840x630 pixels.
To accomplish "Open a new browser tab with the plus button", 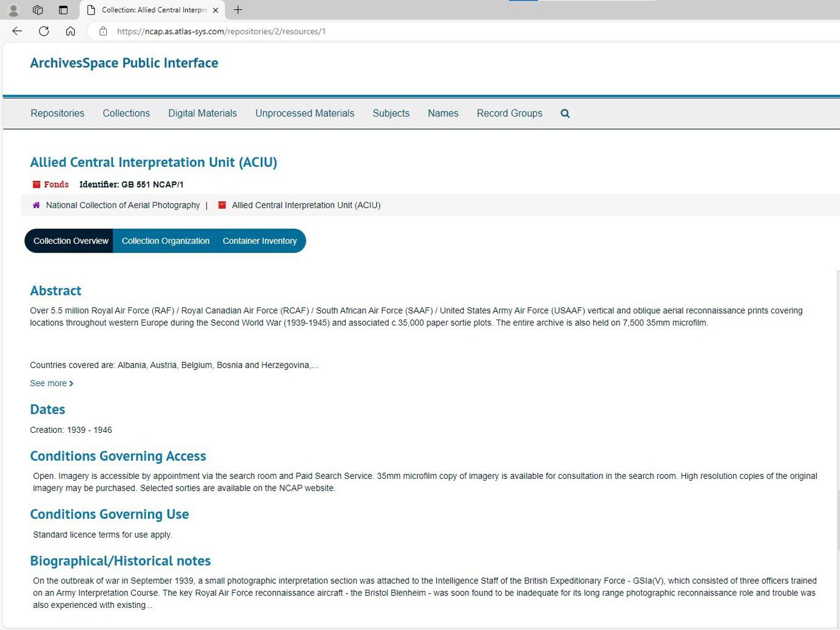I will (x=237, y=9).
